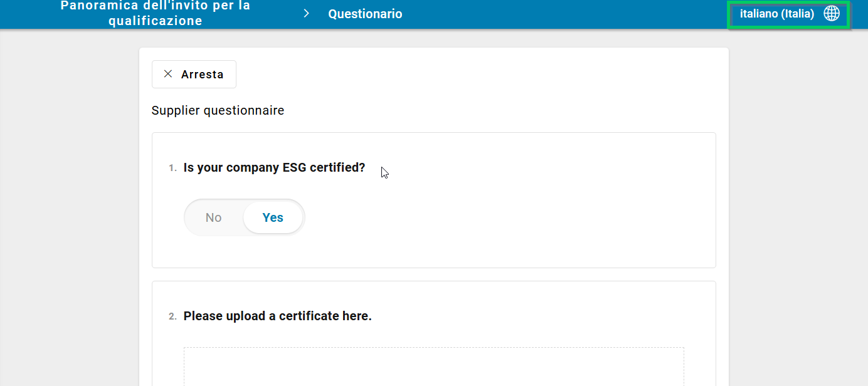
Task: Click the X icon beside Arresta
Action: pos(168,74)
